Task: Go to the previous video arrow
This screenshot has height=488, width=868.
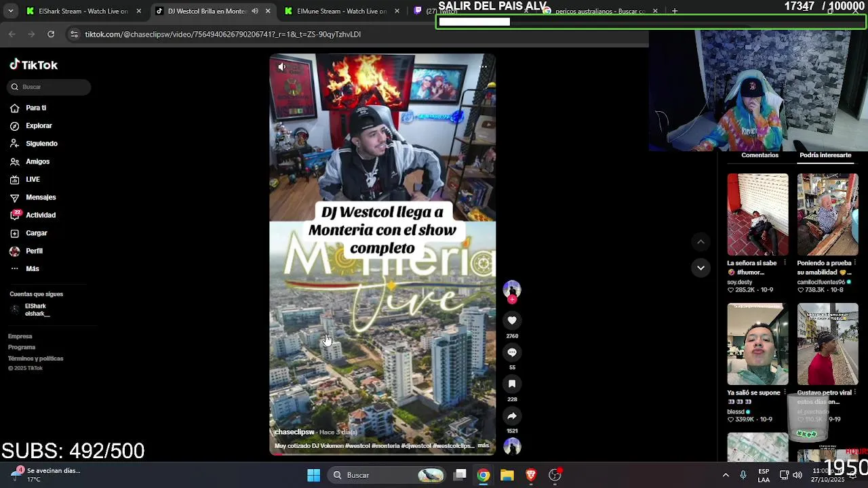Action: click(x=701, y=242)
